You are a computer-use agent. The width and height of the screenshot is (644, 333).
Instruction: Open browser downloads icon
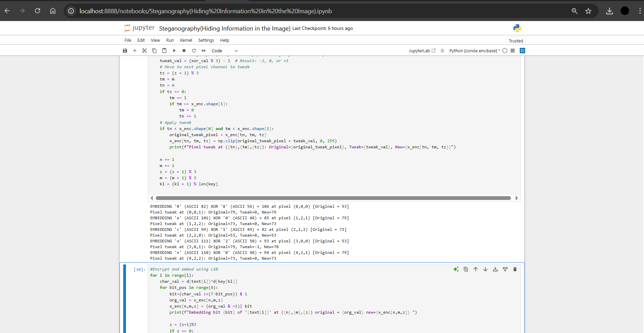point(610,11)
